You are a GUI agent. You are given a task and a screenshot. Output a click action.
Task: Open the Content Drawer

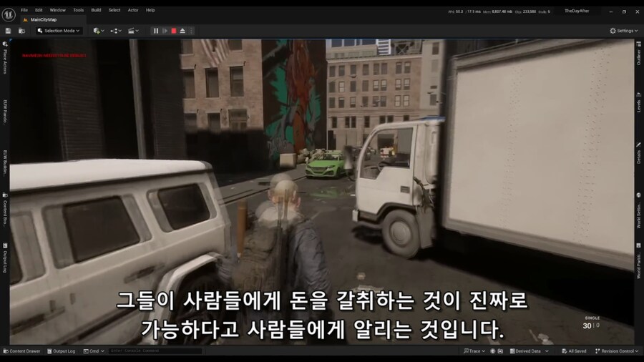pyautogui.click(x=21, y=351)
